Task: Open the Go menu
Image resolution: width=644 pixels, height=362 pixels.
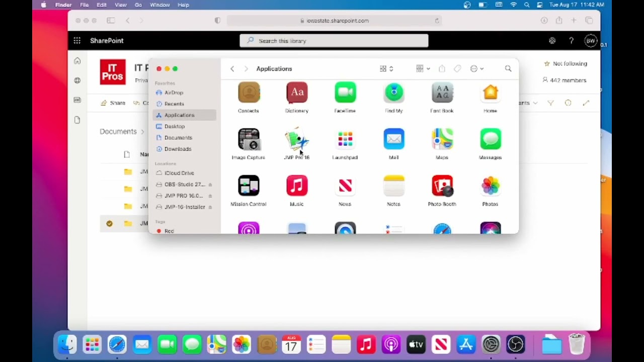Action: pos(138,5)
